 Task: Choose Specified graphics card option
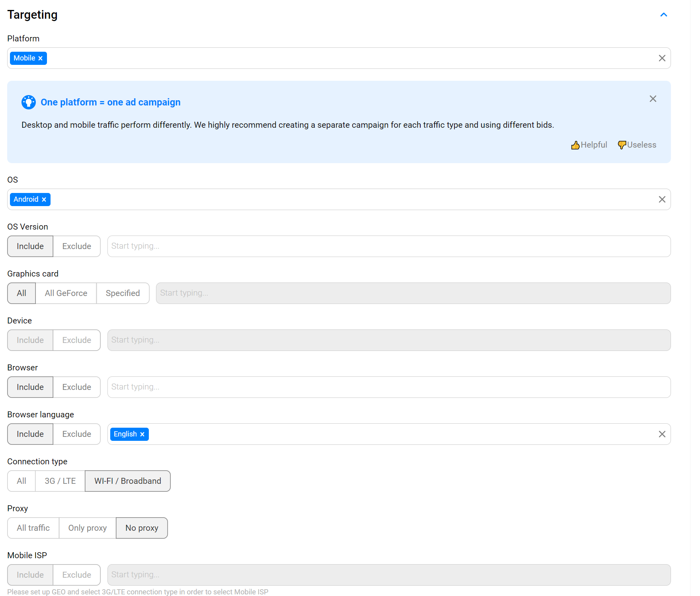123,293
